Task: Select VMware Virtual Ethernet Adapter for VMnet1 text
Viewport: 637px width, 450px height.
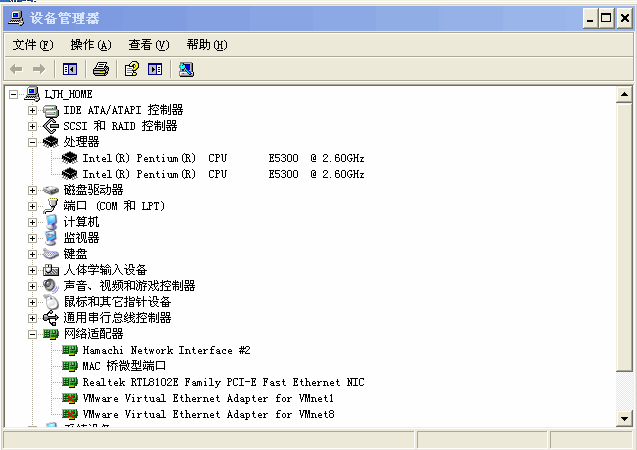Action: click(x=208, y=398)
